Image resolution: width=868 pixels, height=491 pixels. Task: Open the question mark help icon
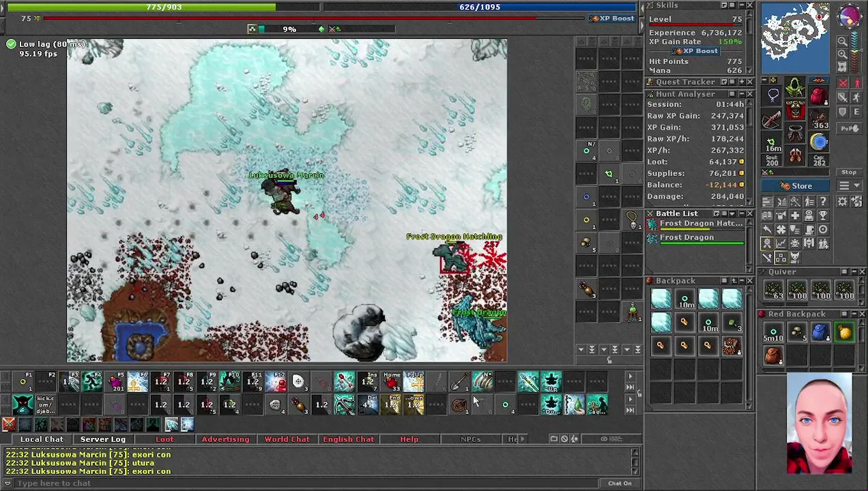coord(823,201)
